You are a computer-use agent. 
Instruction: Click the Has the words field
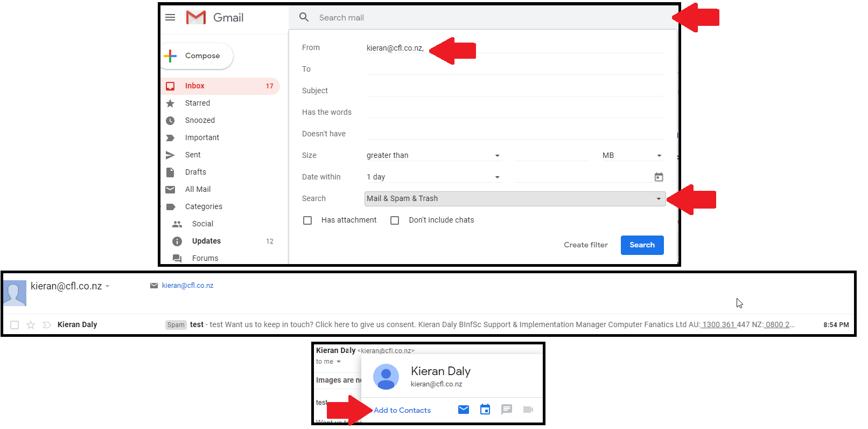coord(515,112)
